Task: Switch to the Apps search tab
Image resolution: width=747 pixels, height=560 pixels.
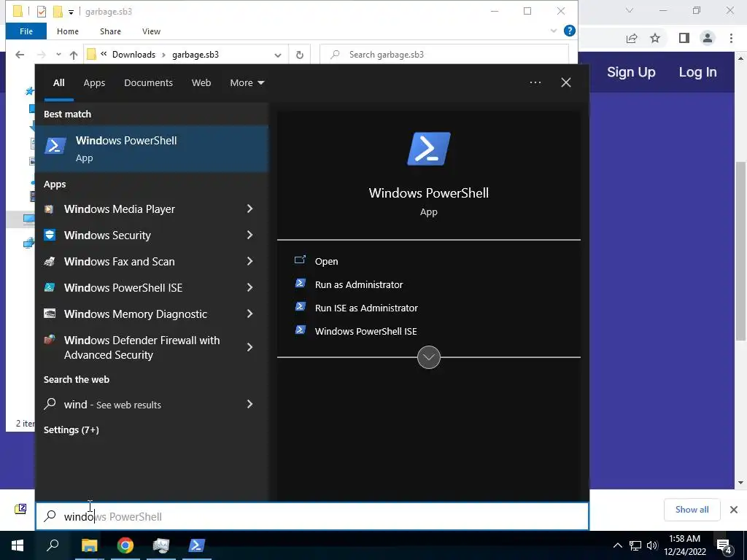Action: click(94, 83)
